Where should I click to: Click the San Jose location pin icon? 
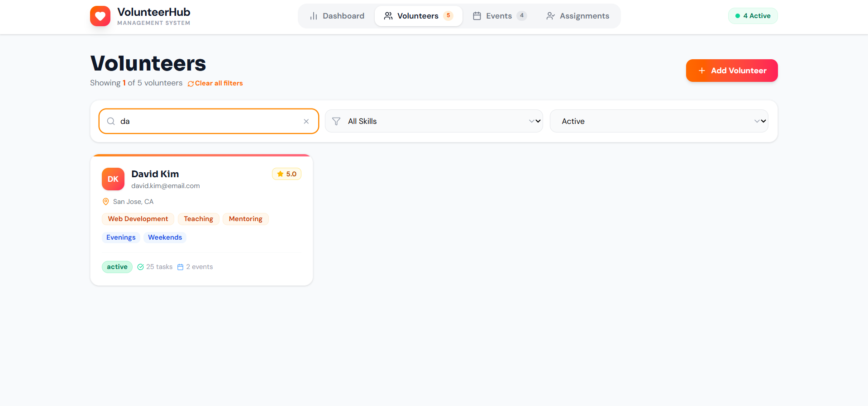tap(106, 202)
